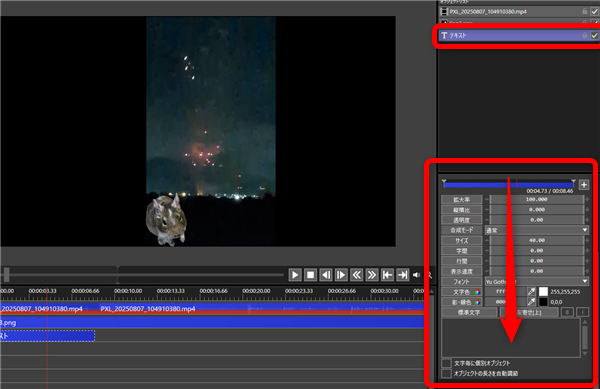Toggle visibility checkbox of the テキスト object
The width and height of the screenshot is (600, 389).
(x=594, y=35)
